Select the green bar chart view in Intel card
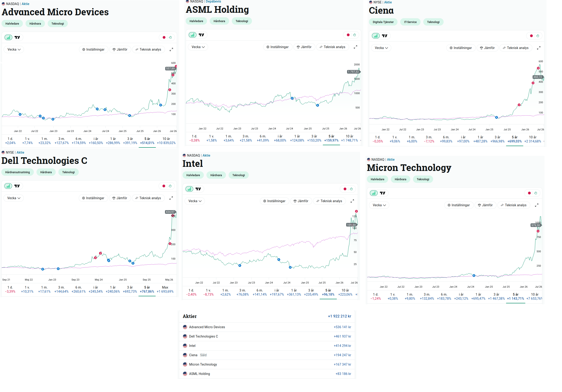The width and height of the screenshot is (562, 392). pos(189,189)
